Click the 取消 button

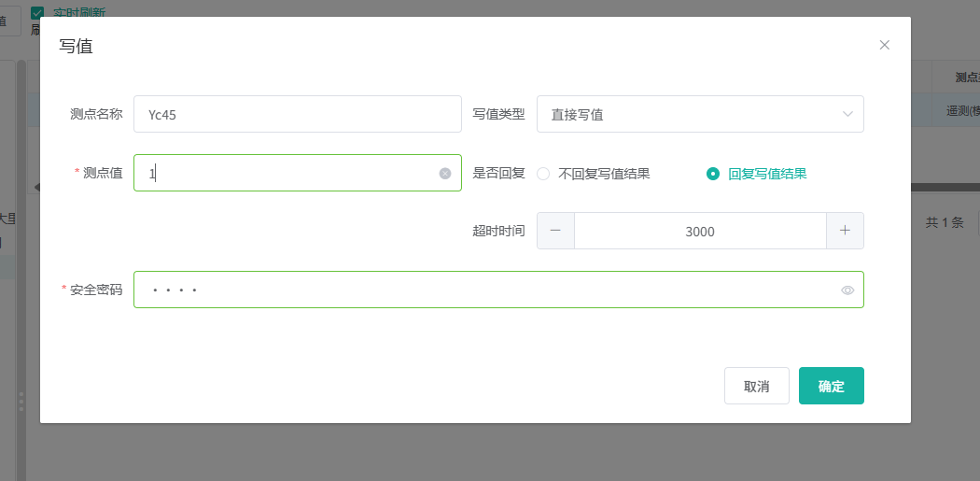point(756,386)
